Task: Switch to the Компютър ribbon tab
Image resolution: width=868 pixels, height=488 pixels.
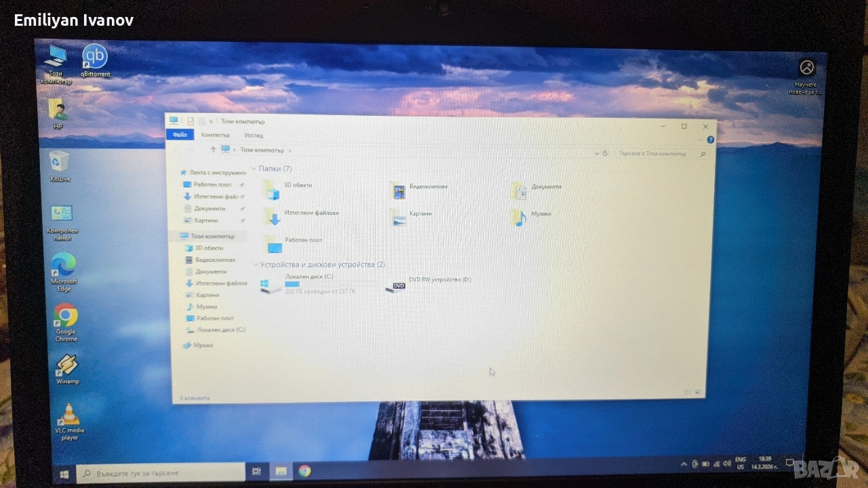Action: tap(216, 135)
